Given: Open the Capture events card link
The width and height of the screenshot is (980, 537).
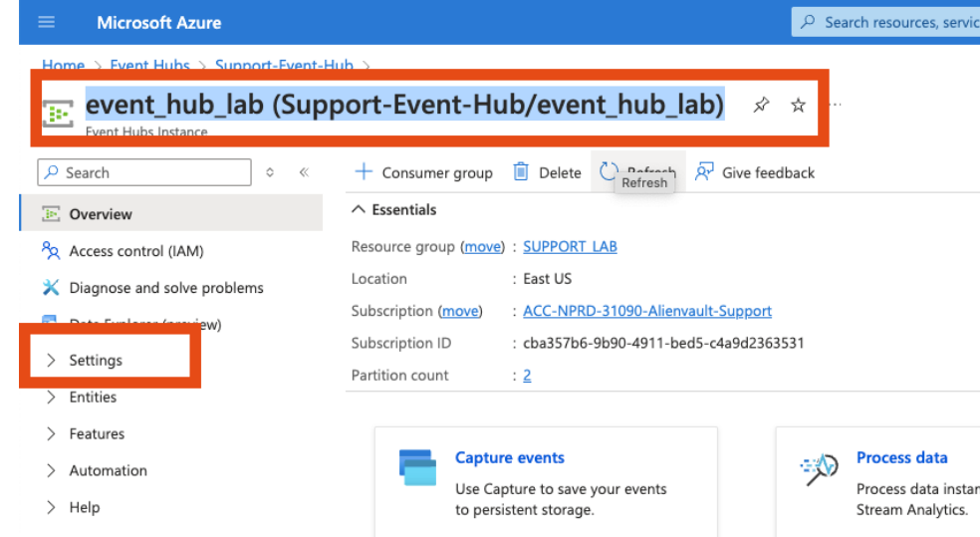Looking at the screenshot, I should tap(509, 457).
